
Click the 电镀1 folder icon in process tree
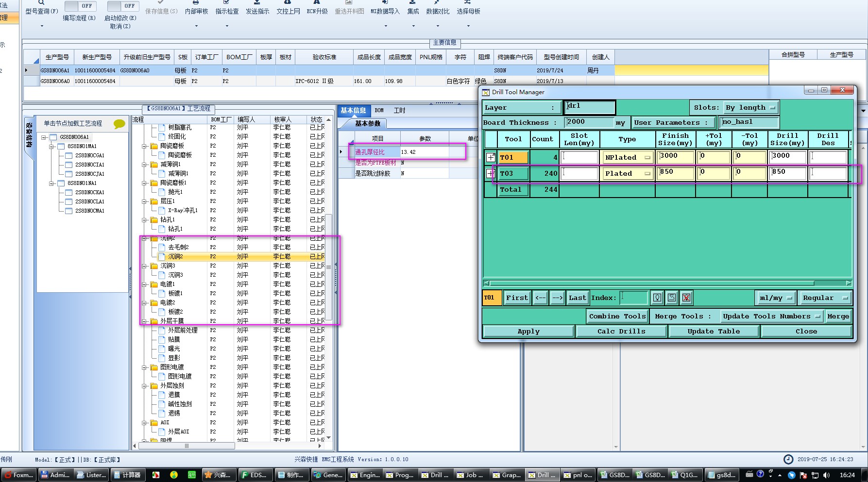point(154,284)
